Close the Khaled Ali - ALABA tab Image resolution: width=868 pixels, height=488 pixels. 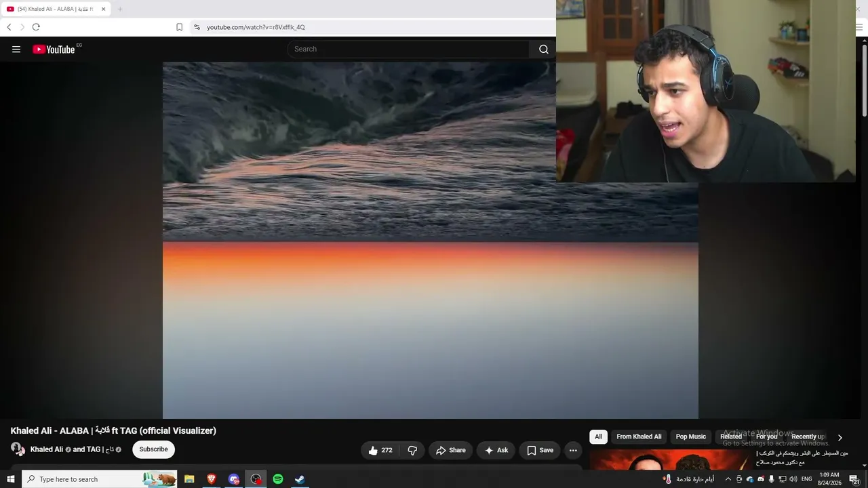(103, 9)
